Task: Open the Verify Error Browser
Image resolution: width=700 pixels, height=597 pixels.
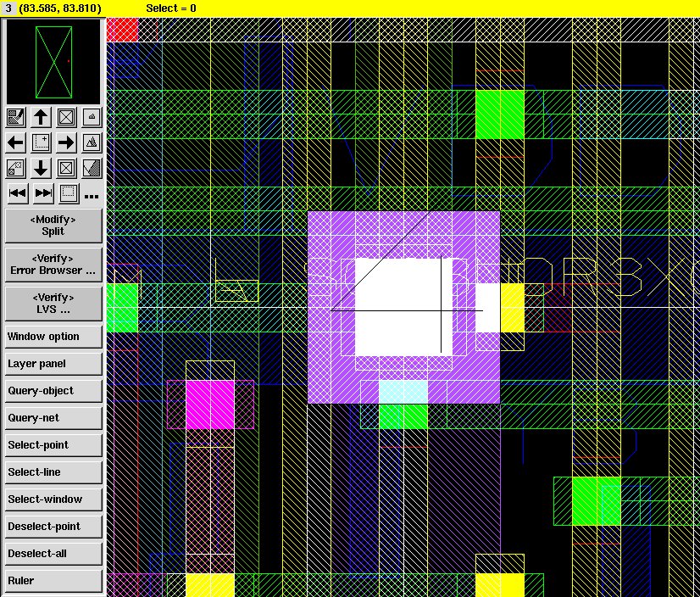Action: point(53,265)
